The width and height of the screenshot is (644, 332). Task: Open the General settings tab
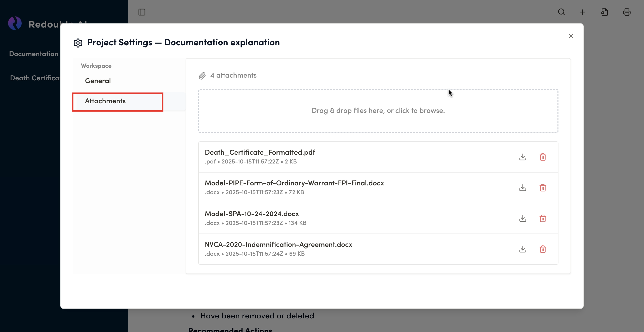pyautogui.click(x=98, y=81)
